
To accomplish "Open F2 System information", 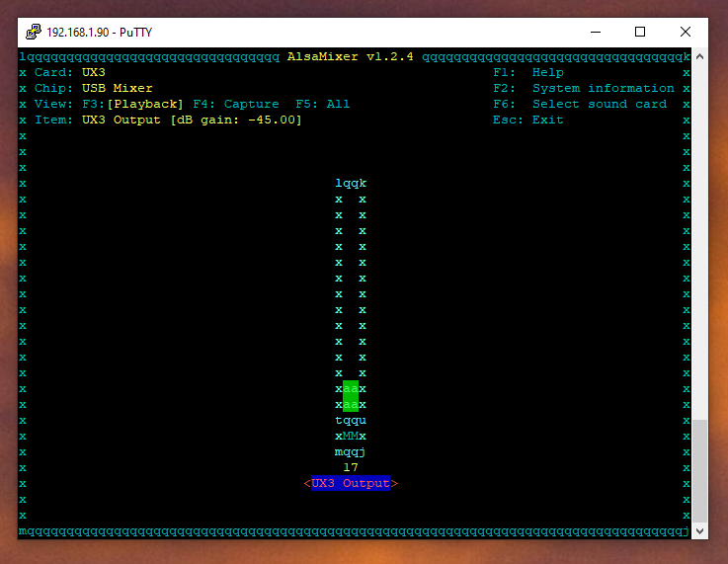I will tap(583, 88).
